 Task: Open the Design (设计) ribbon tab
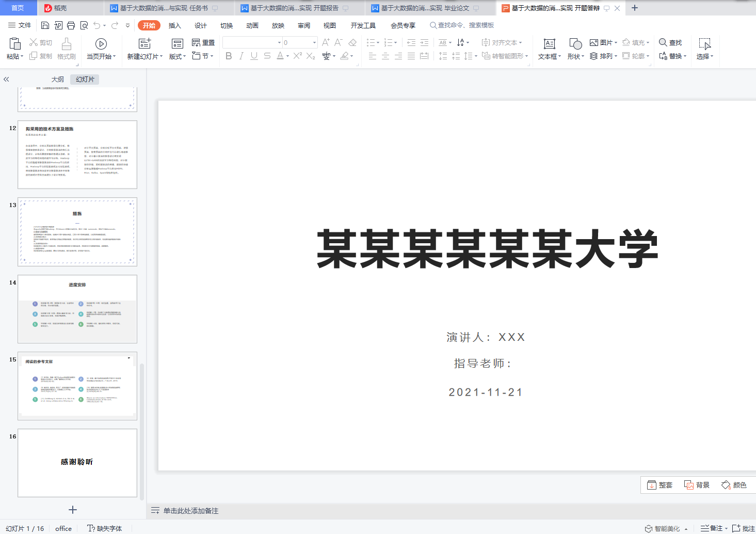tap(201, 25)
